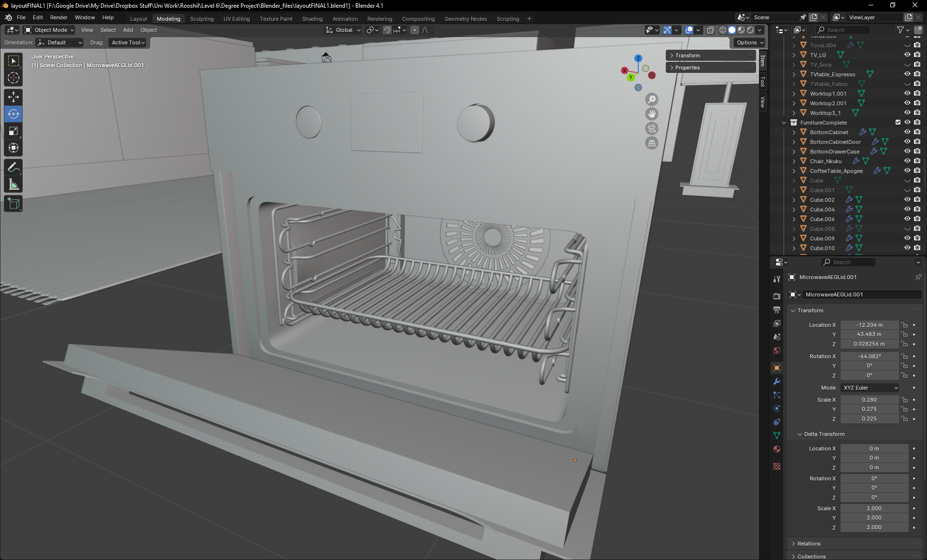Select the Measure ruler tool

pos(14,185)
